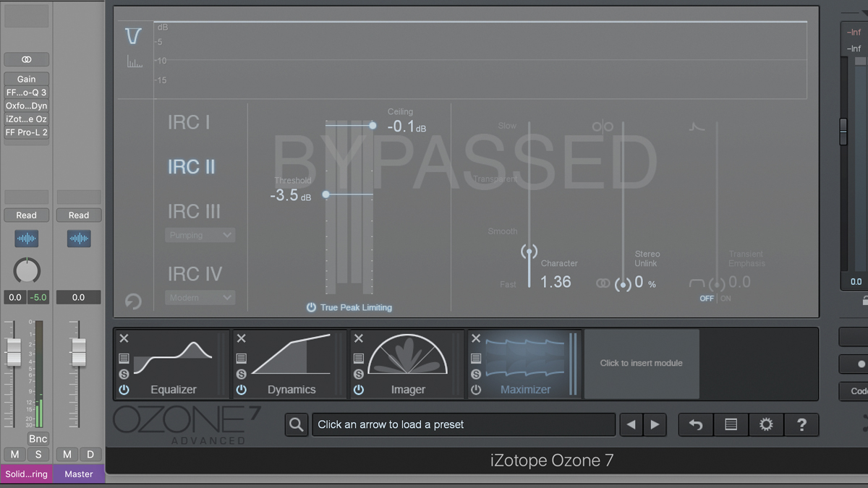The width and height of the screenshot is (868, 488).
Task: Click the stereo link icon above the channel strip
Action: click(26, 59)
